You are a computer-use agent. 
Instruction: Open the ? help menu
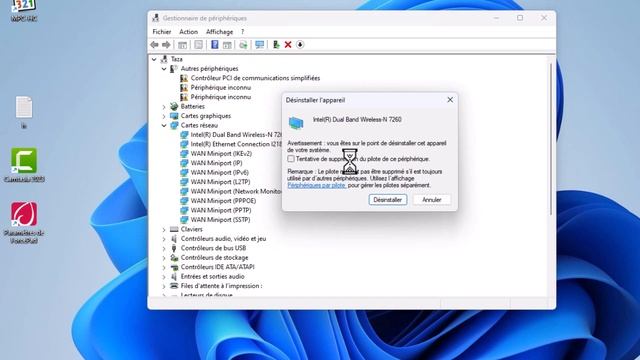(242, 32)
